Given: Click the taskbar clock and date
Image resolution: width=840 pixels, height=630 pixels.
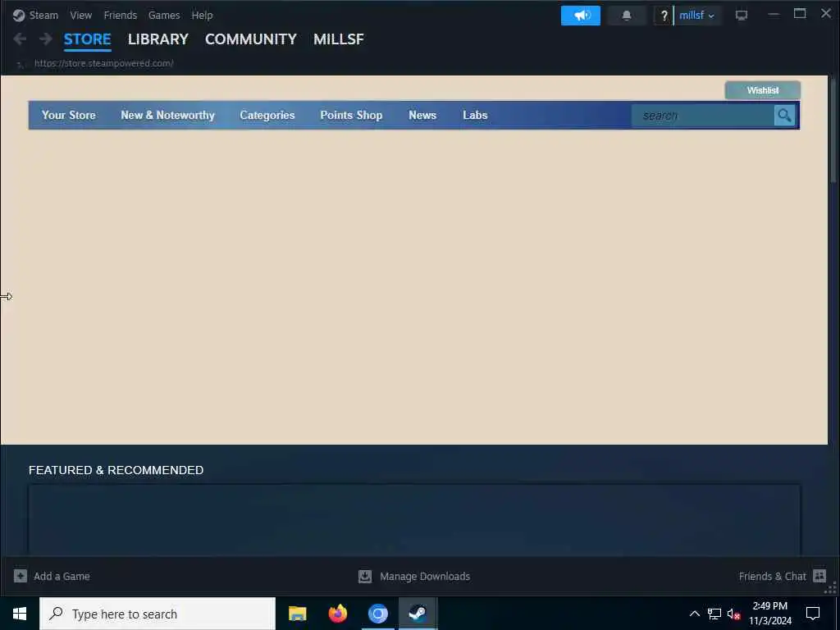Looking at the screenshot, I should 769,614.
